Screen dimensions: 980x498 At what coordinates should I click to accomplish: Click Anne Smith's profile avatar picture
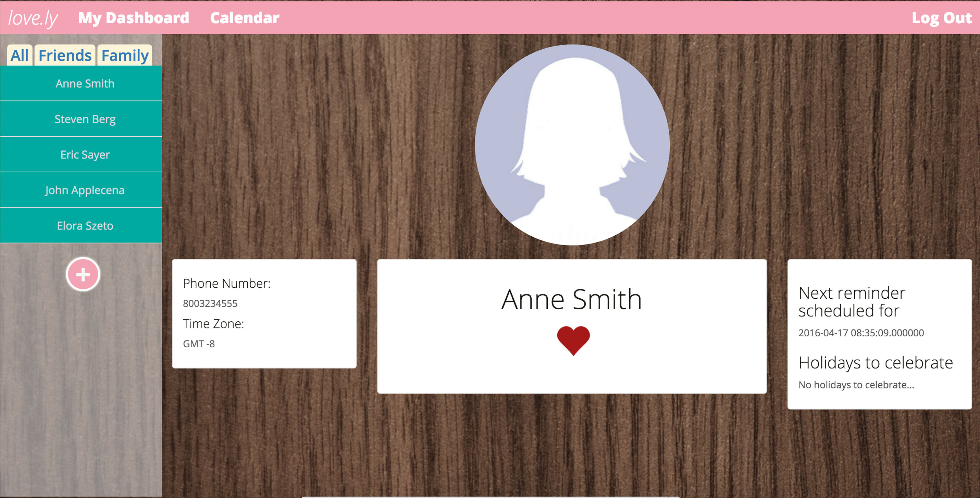click(x=572, y=145)
